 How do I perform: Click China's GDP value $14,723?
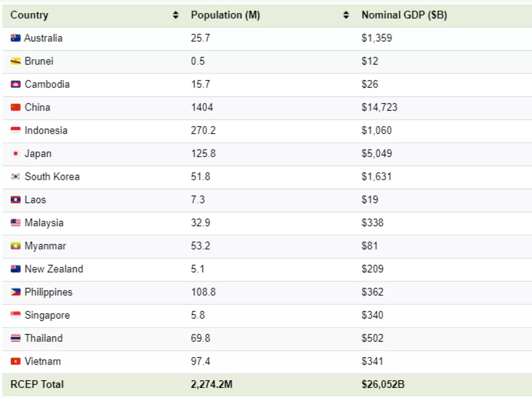[380, 107]
